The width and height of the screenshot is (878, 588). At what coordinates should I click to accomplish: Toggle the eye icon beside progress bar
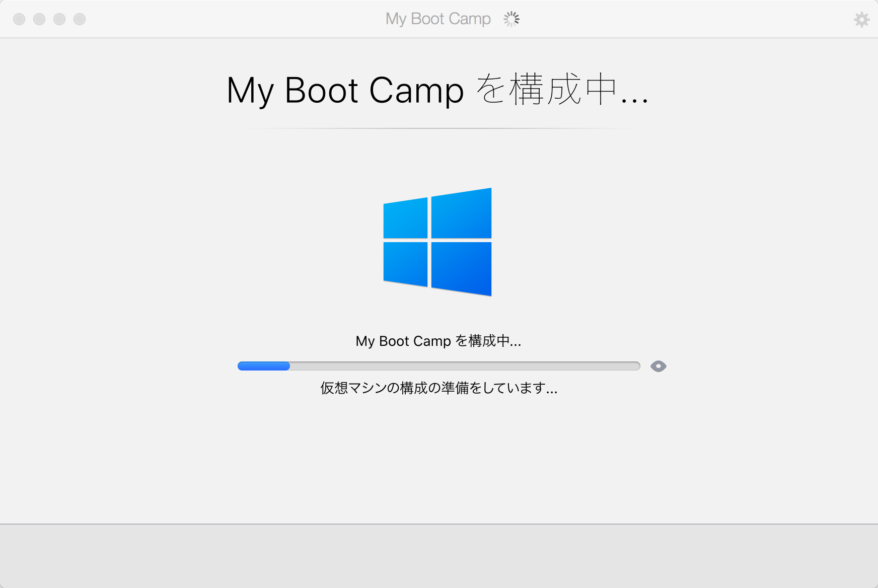pyautogui.click(x=658, y=366)
